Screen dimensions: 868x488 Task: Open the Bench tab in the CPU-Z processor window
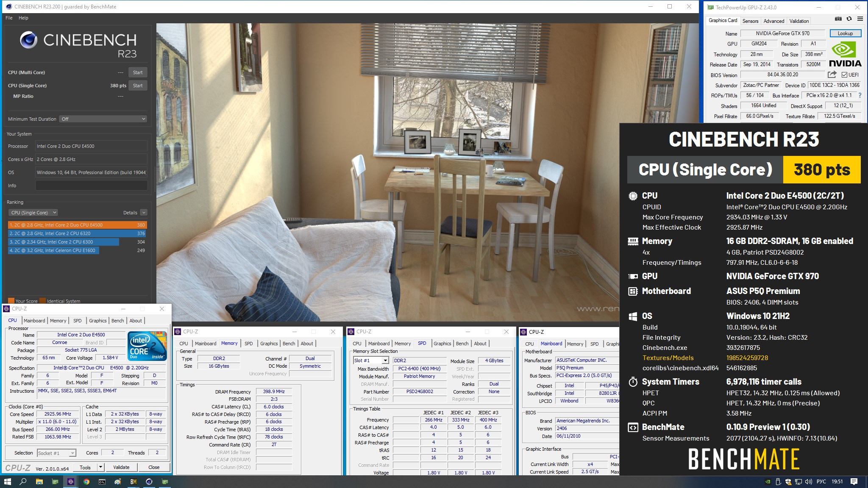(118, 321)
